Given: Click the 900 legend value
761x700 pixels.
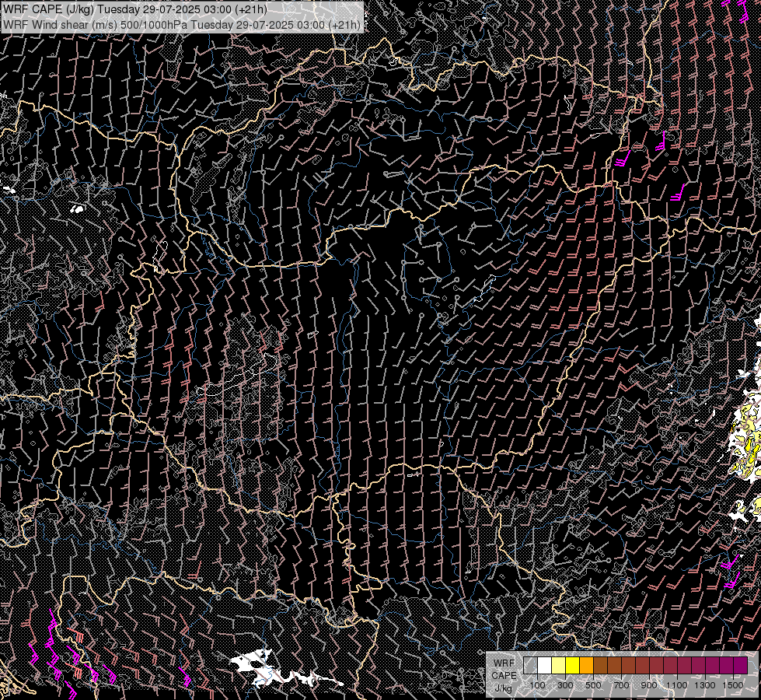Looking at the screenshot, I should pos(649,685).
